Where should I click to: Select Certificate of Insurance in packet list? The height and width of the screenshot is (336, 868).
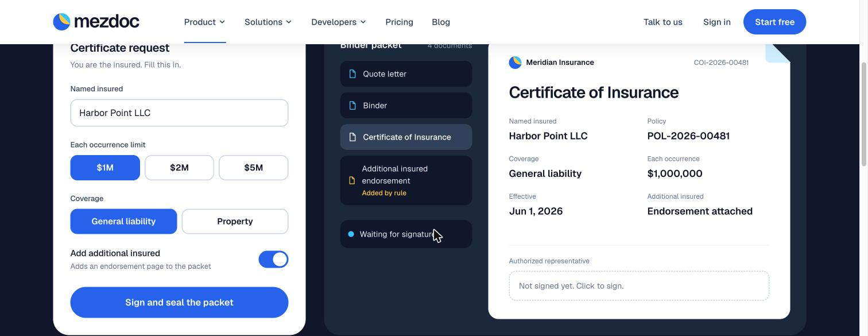(406, 137)
